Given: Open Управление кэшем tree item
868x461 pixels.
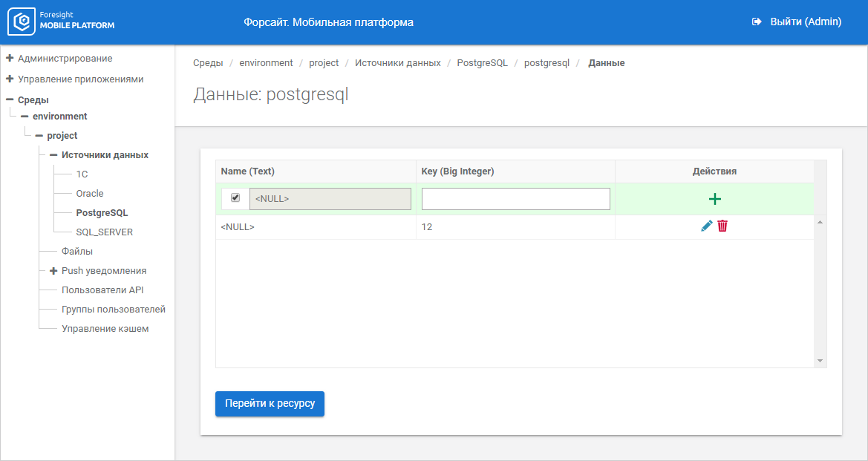Looking at the screenshot, I should [x=105, y=329].
